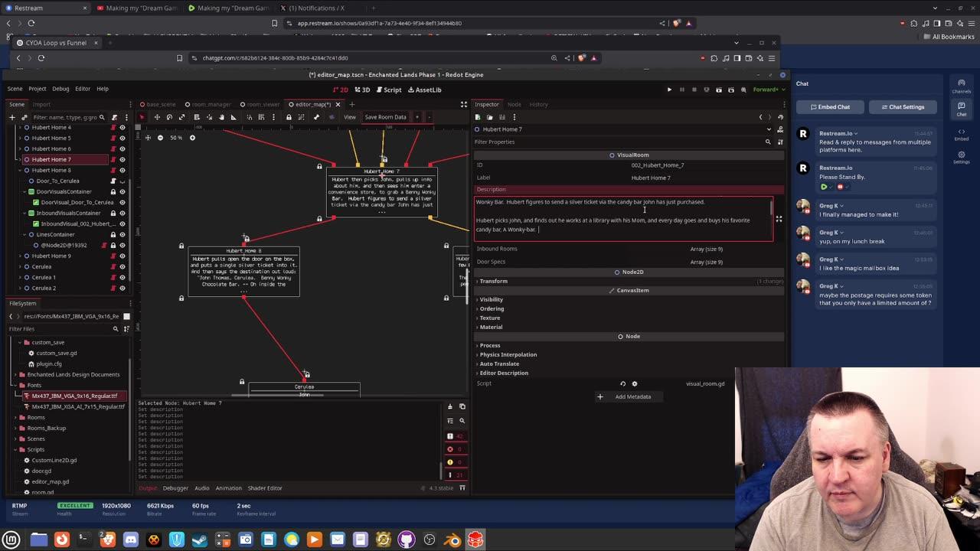Expand the Rooms folder in FileSystem
The width and height of the screenshot is (980, 551).
(15, 417)
